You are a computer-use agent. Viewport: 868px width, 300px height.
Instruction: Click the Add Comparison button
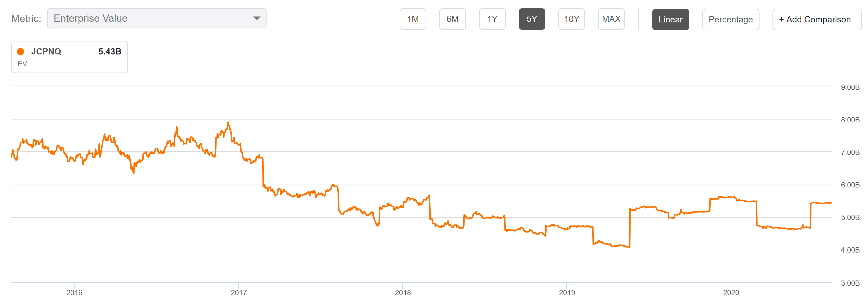[x=817, y=19]
